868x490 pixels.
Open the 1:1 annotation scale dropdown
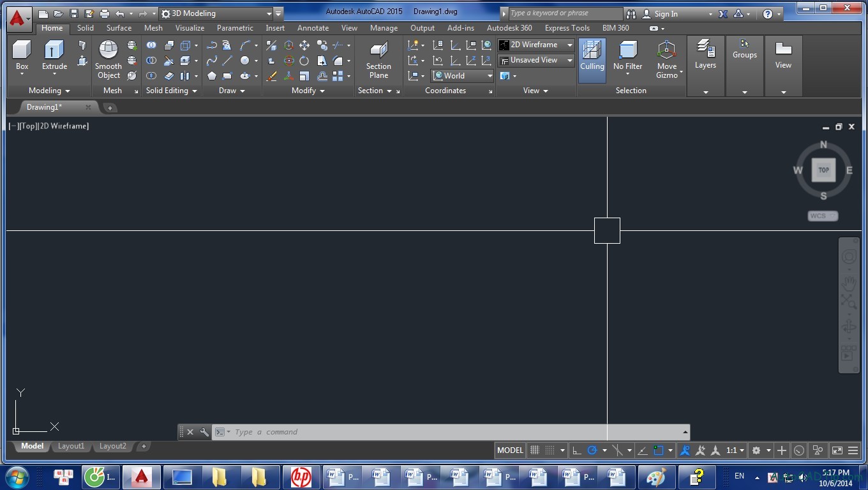coord(735,450)
